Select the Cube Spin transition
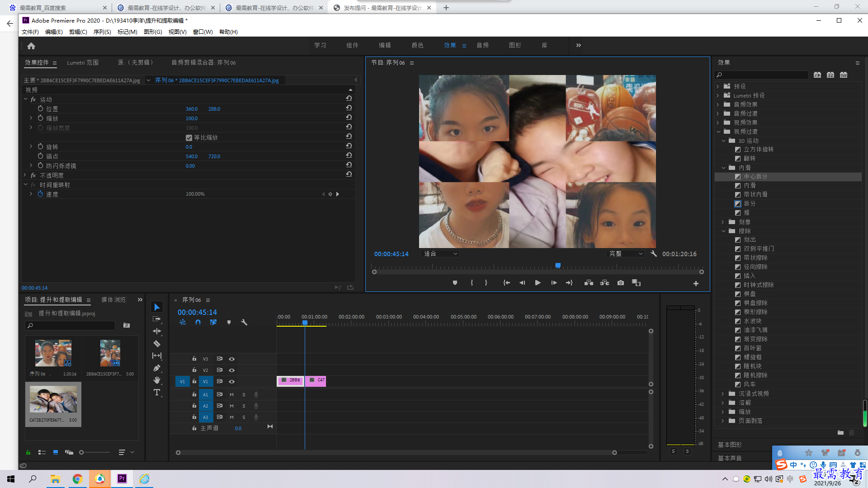Screen dimensions: 868x488 tap(759, 150)
